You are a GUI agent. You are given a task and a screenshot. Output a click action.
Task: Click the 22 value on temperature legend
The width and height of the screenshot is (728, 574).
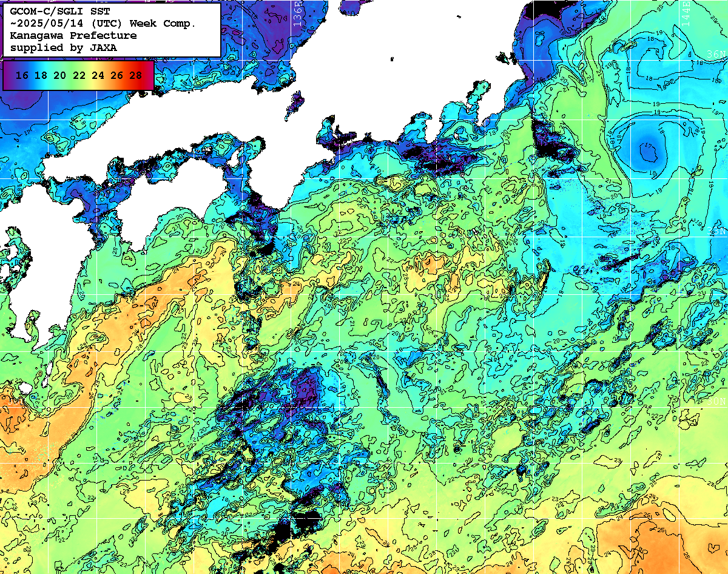pyautogui.click(x=79, y=75)
